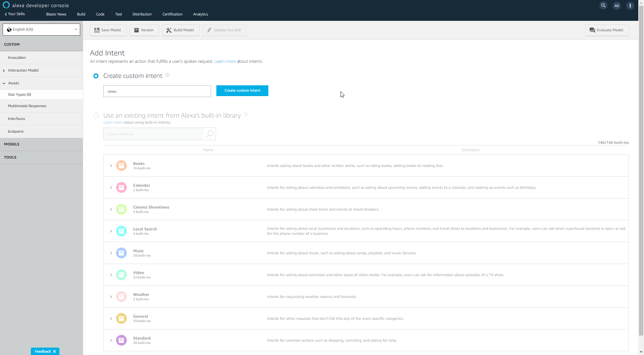
Task: Click the Music category icon
Action: click(x=121, y=253)
